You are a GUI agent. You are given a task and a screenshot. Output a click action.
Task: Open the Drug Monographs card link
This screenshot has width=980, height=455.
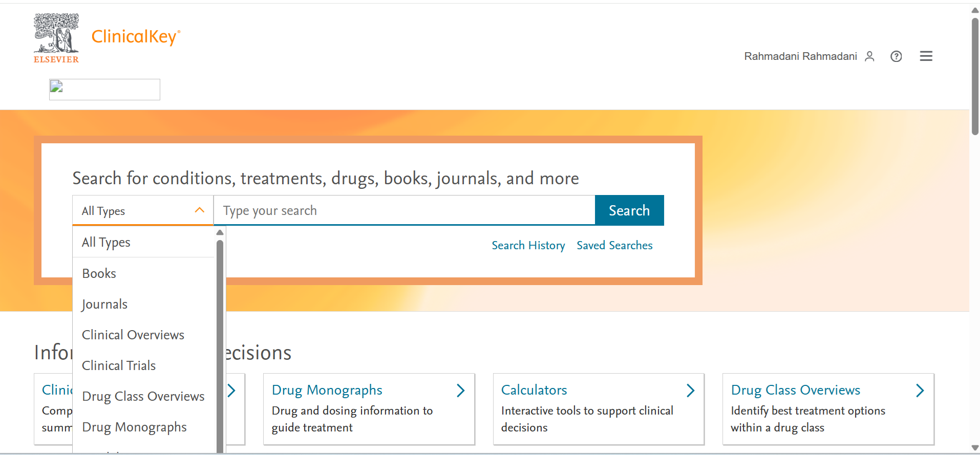(327, 390)
